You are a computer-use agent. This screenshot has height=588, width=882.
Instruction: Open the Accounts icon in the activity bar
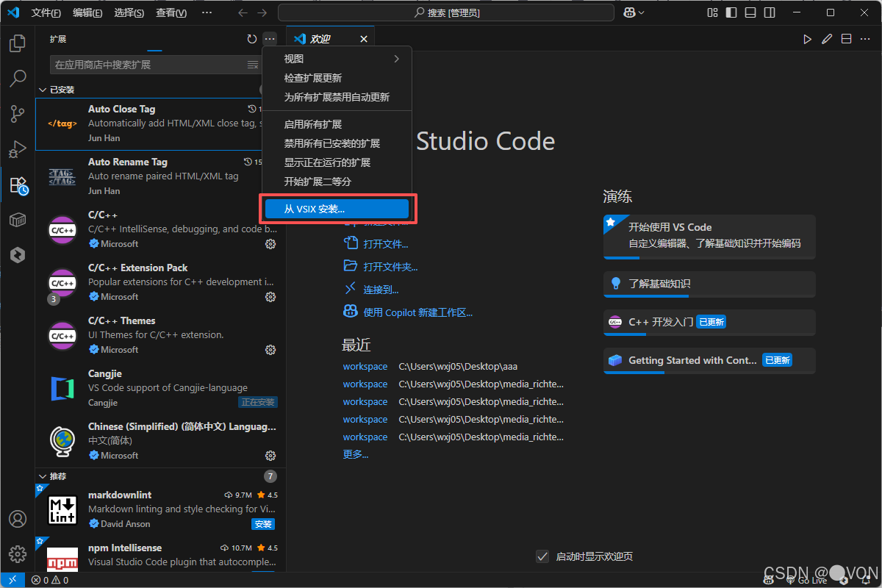(18, 518)
